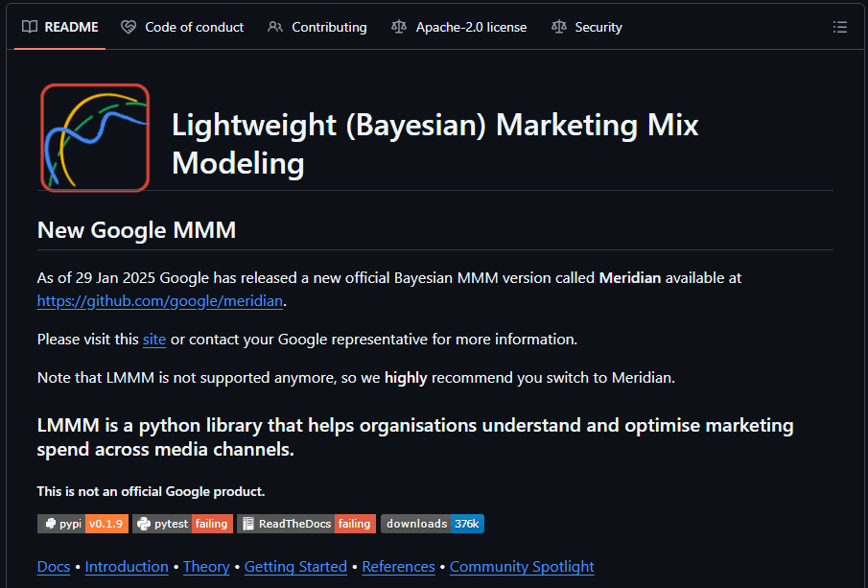
Task: Open the Getting Started link
Action: [x=295, y=566]
